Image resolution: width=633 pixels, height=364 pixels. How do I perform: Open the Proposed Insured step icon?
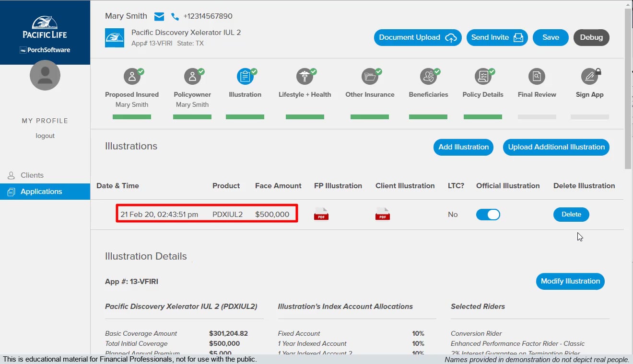pos(132,76)
